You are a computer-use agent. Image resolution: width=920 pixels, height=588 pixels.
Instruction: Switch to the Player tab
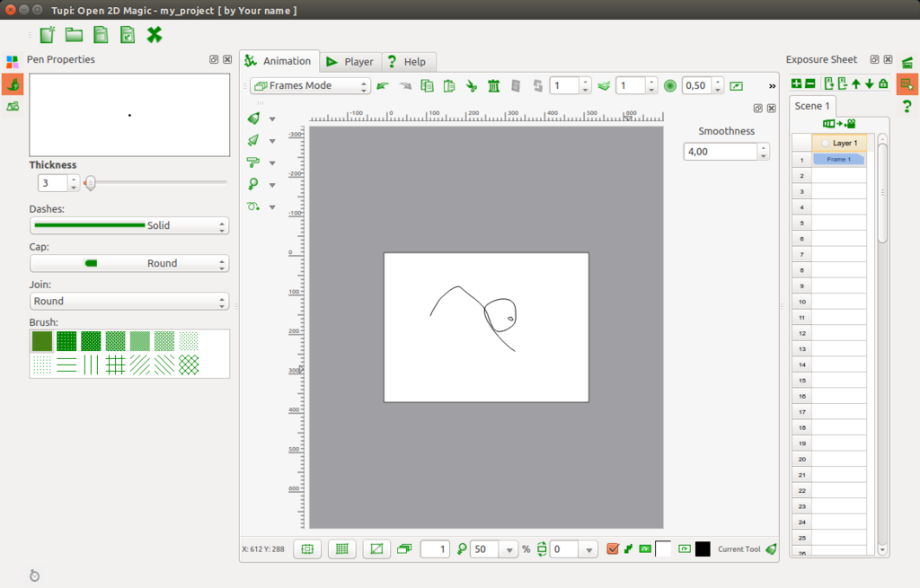pyautogui.click(x=349, y=62)
